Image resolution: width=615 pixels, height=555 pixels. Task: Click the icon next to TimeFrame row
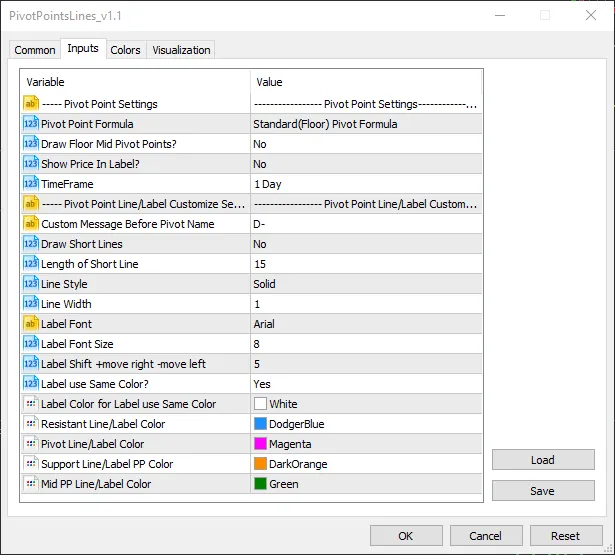coord(30,184)
